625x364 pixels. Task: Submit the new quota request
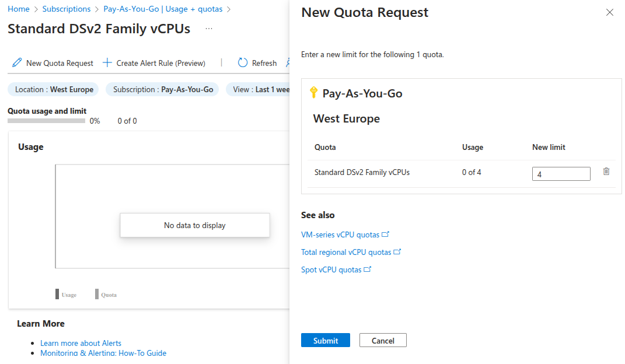[325, 340]
